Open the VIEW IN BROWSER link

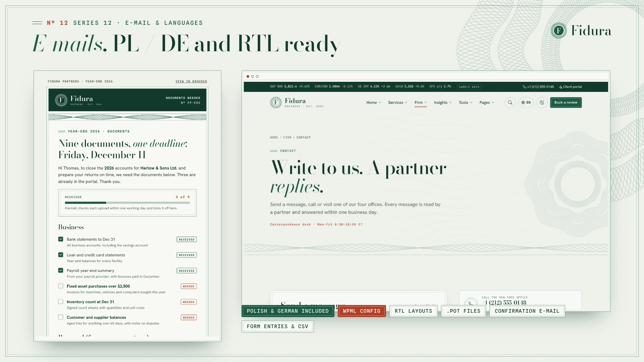pos(191,81)
